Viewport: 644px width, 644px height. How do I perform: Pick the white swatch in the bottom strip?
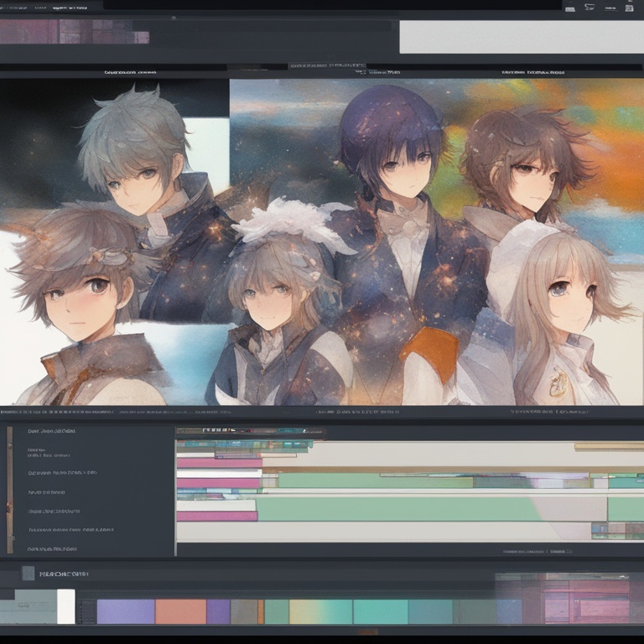point(65,606)
